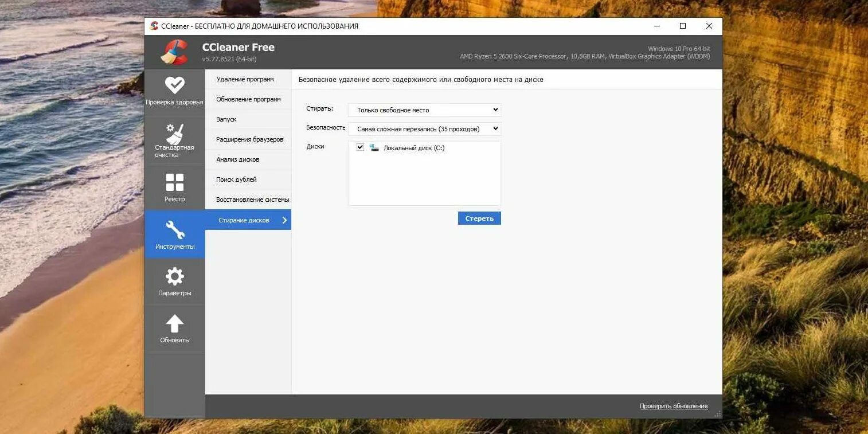
Task: Click the Обновить upward arrow icon
Action: [174, 323]
